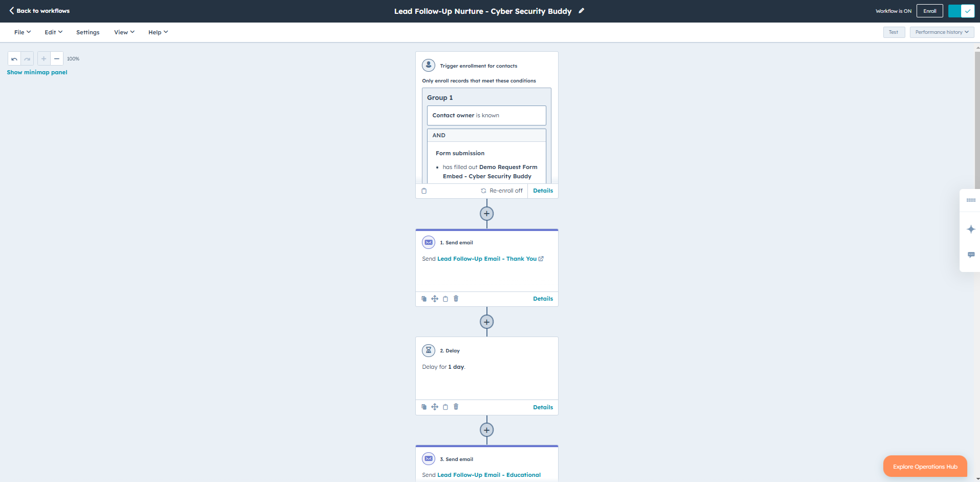Open Lead Follow-Up Email - Educational link
The width and height of the screenshot is (980, 482).
tap(489, 475)
